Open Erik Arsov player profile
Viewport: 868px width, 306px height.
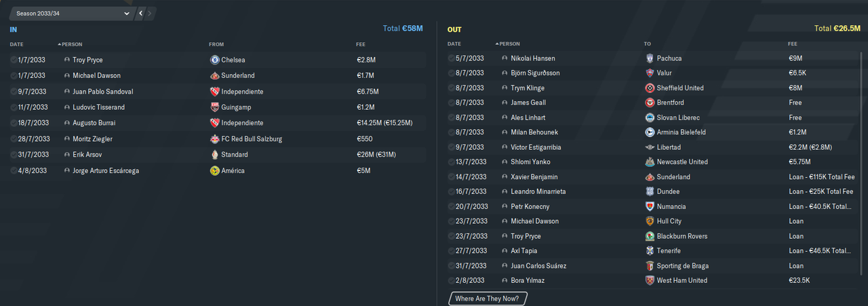point(87,155)
